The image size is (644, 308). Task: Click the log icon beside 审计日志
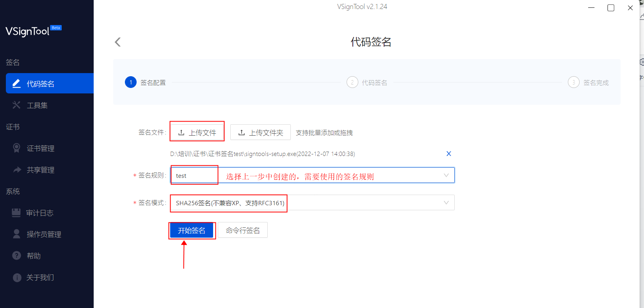[16, 213]
